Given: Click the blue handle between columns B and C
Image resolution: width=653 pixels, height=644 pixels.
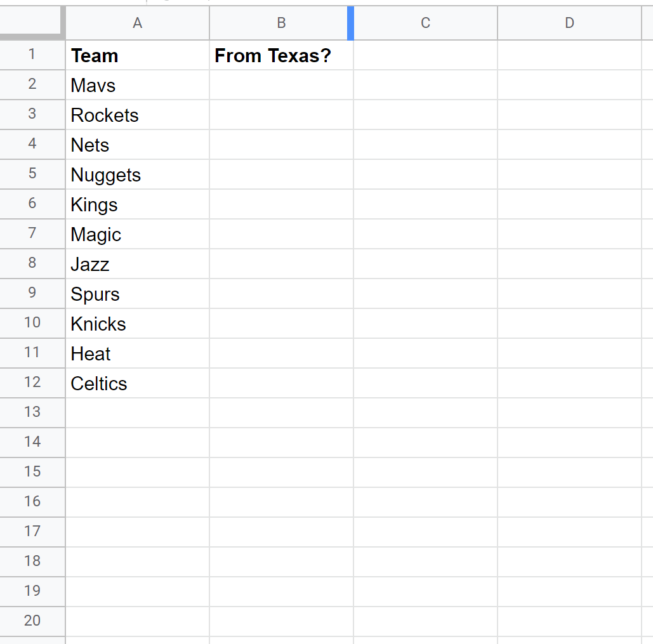Looking at the screenshot, I should click(x=351, y=23).
